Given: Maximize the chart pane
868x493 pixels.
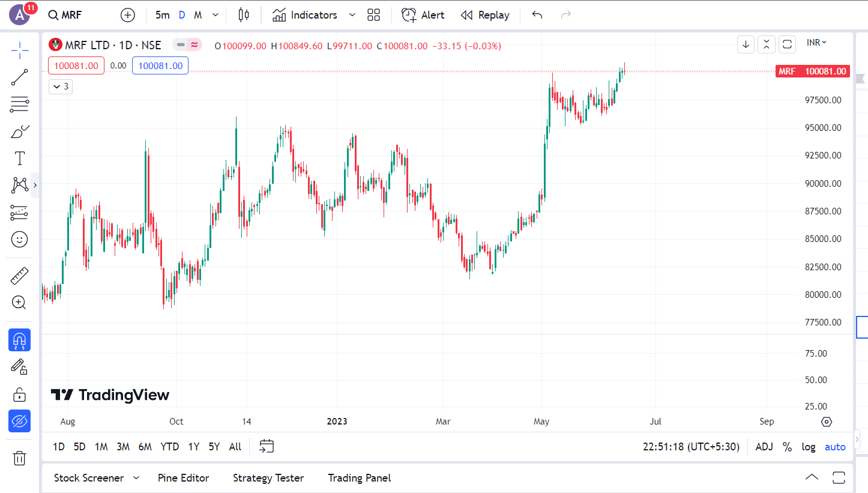Looking at the screenshot, I should [x=787, y=44].
